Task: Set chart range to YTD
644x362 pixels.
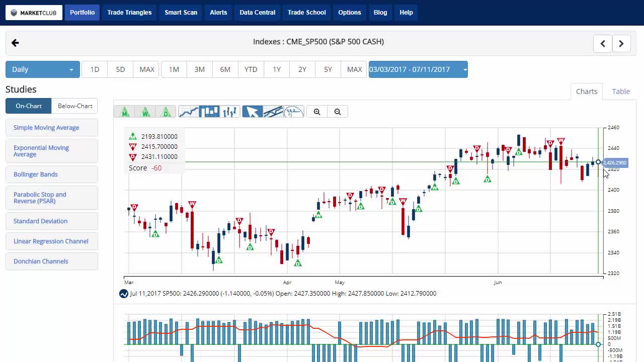Action: (x=251, y=69)
